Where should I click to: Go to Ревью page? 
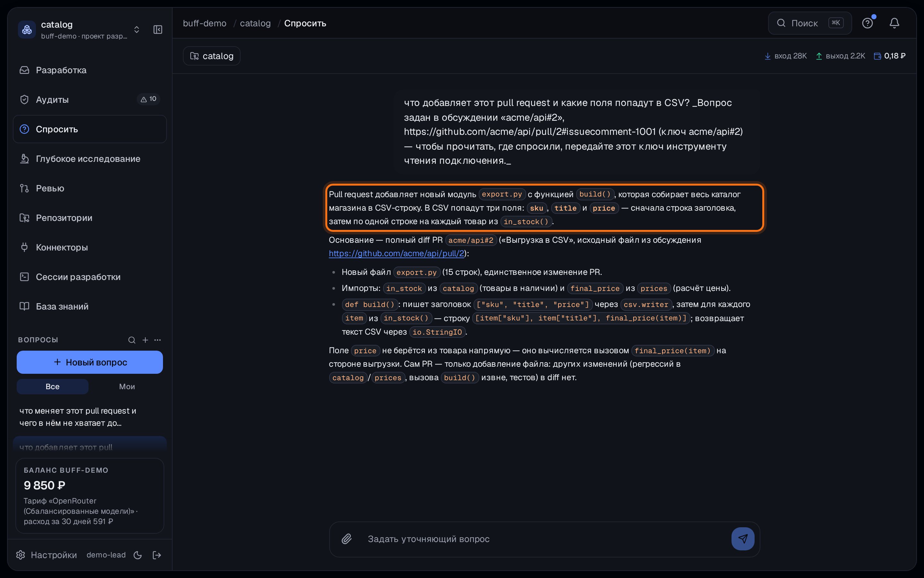coord(90,188)
